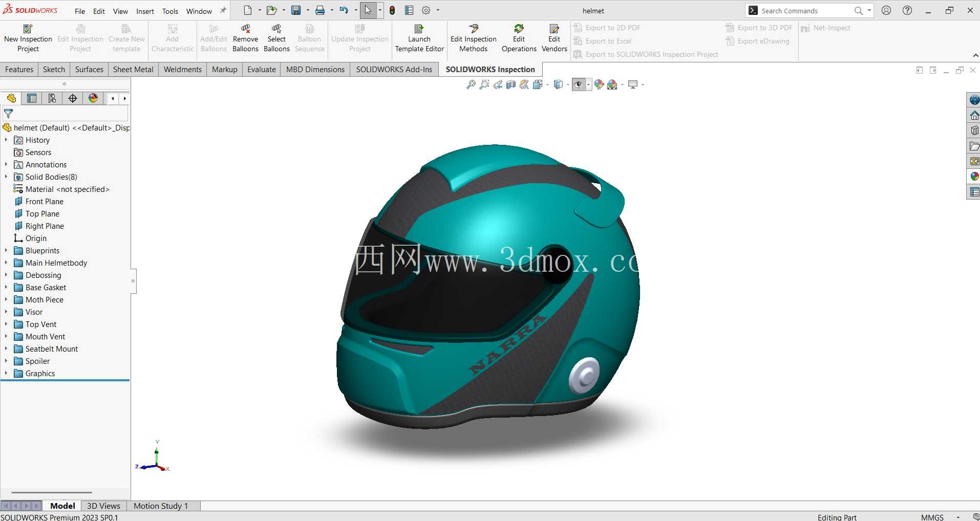The image size is (980, 521).
Task: Open the Insert menu
Action: [145, 11]
